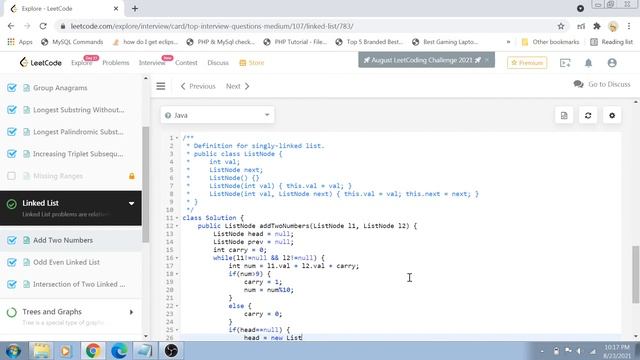640x360 pixels.
Task: Open the editor settings gear
Action: click(612, 116)
